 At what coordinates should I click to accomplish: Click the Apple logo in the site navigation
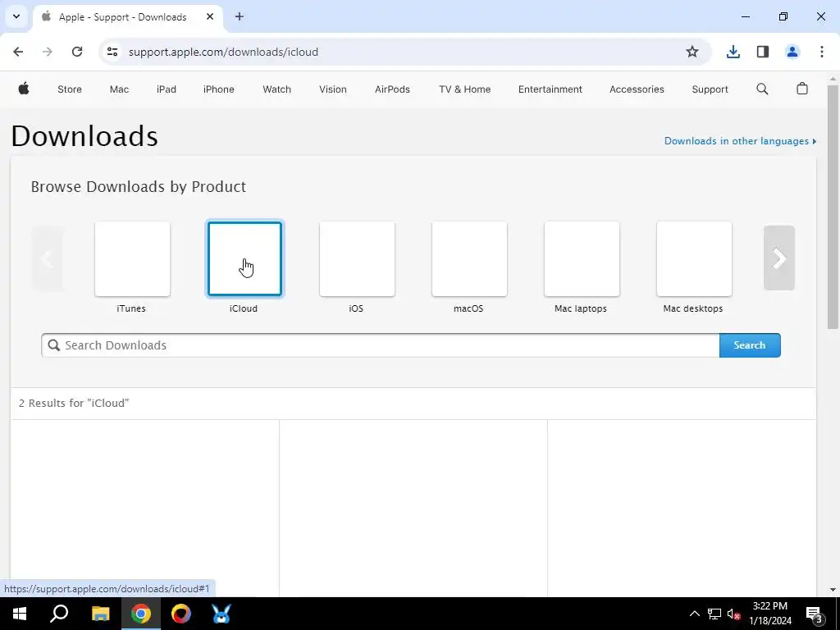[x=24, y=89]
